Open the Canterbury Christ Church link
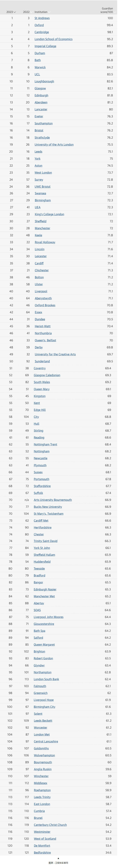This screenshot has width=118, height=868. click(50, 825)
